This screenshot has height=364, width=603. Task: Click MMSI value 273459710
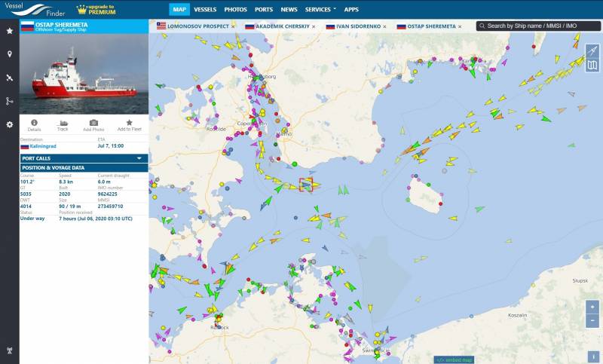pos(110,206)
